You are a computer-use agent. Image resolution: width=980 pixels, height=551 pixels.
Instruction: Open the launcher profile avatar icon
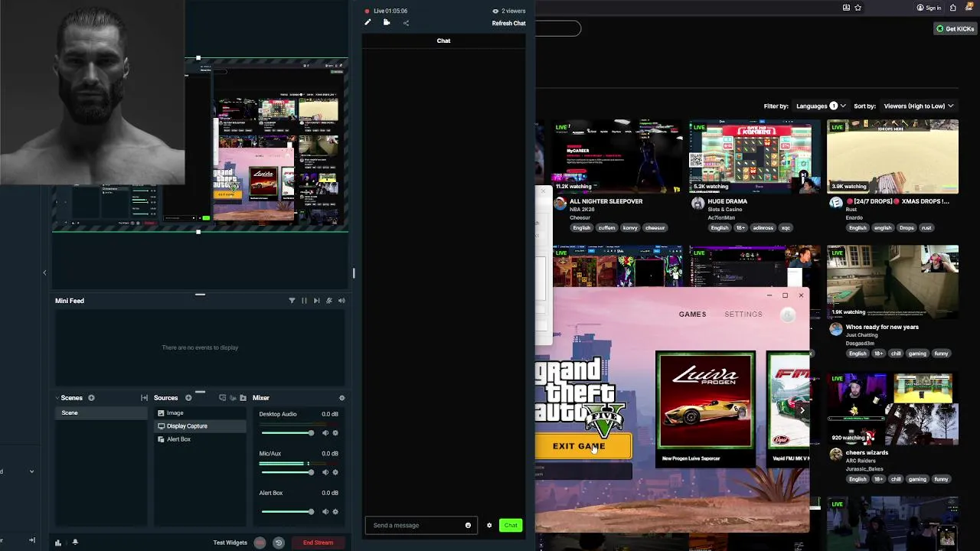[x=788, y=315]
